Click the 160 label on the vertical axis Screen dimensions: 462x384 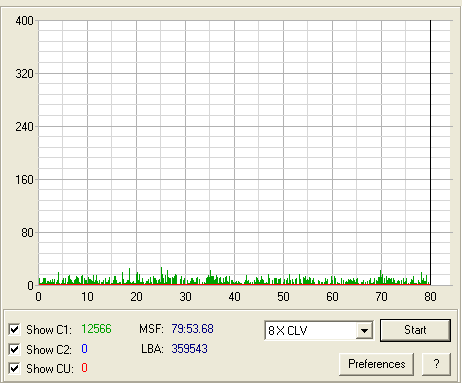(x=24, y=180)
